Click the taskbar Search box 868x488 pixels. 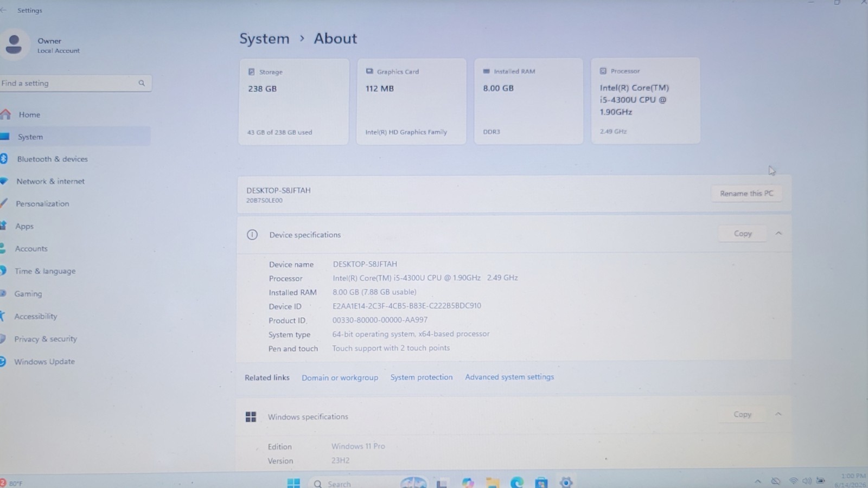(367, 483)
